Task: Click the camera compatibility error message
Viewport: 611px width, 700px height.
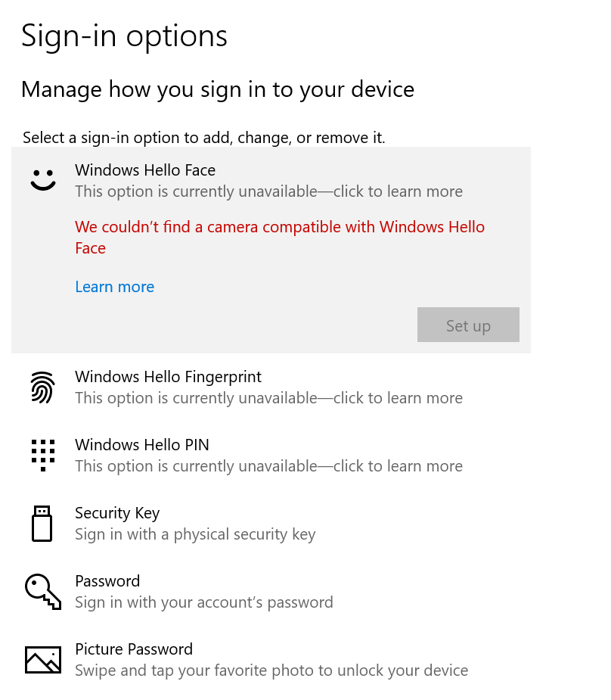Action: pos(280,236)
